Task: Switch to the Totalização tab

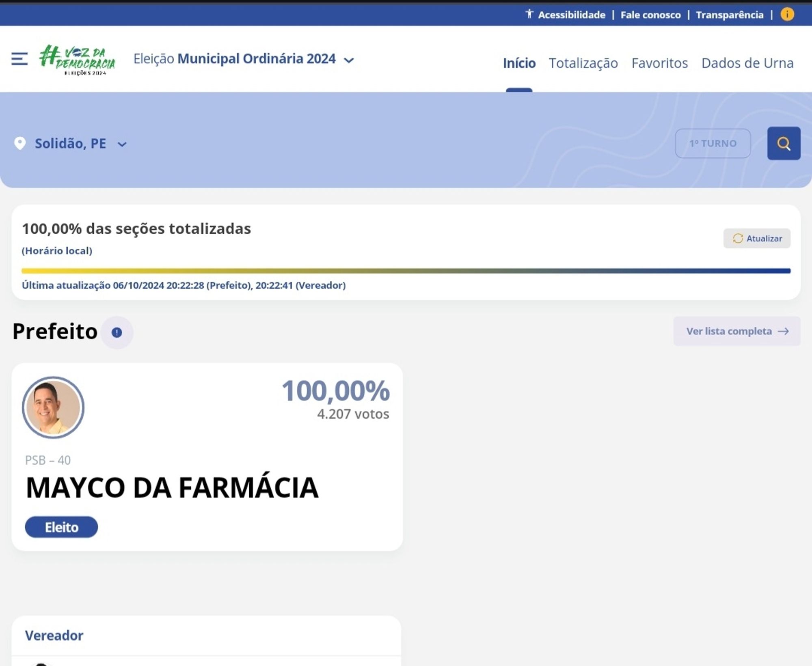Action: (583, 63)
